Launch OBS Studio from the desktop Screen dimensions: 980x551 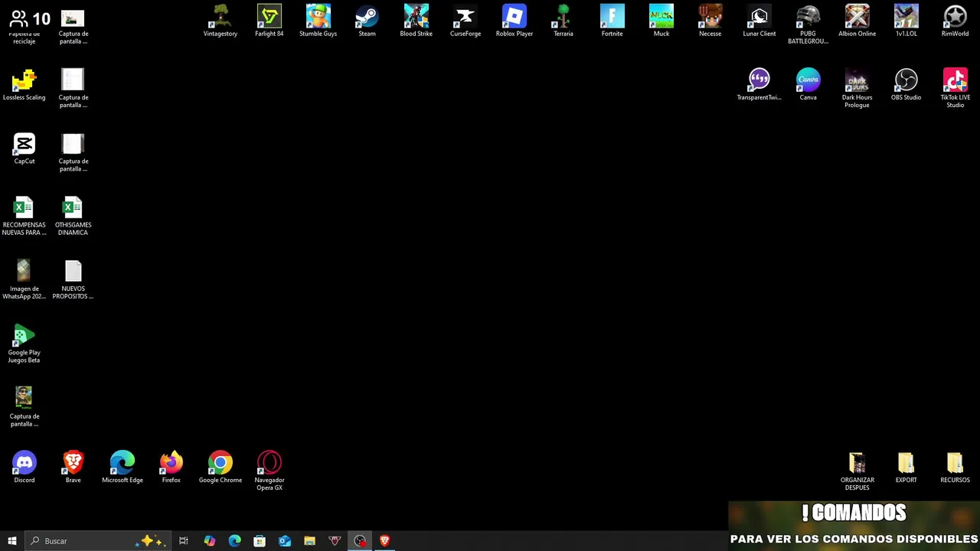click(906, 84)
